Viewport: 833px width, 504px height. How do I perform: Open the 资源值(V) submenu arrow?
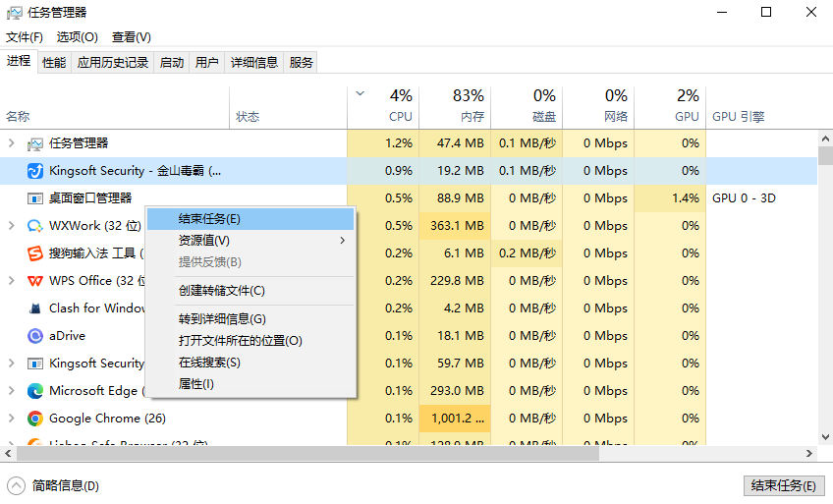(342, 241)
